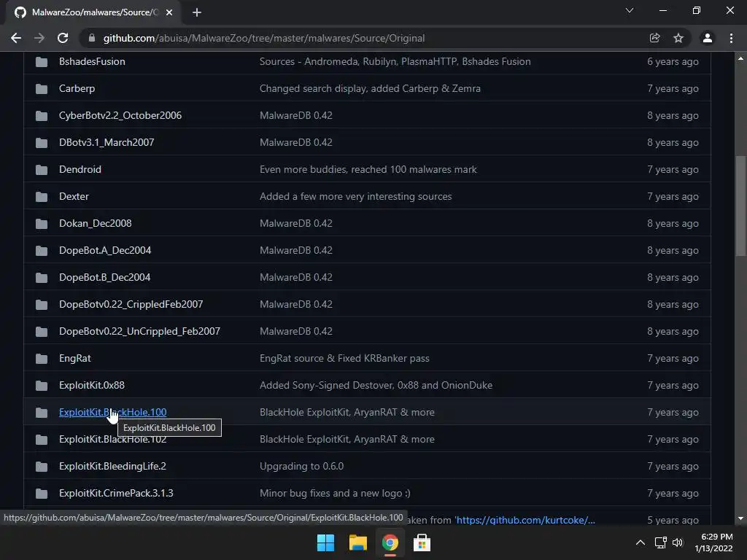
Task: Open the ExploitKit.CrimePack.3.1.3 folder
Action: click(116, 494)
